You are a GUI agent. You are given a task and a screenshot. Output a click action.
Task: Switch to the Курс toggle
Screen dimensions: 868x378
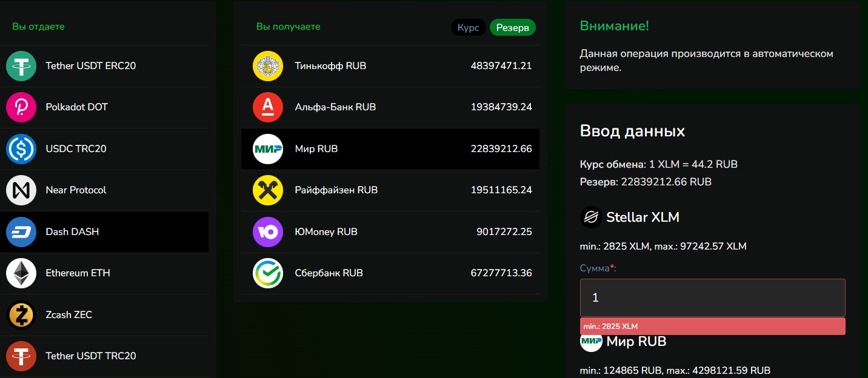coord(468,28)
